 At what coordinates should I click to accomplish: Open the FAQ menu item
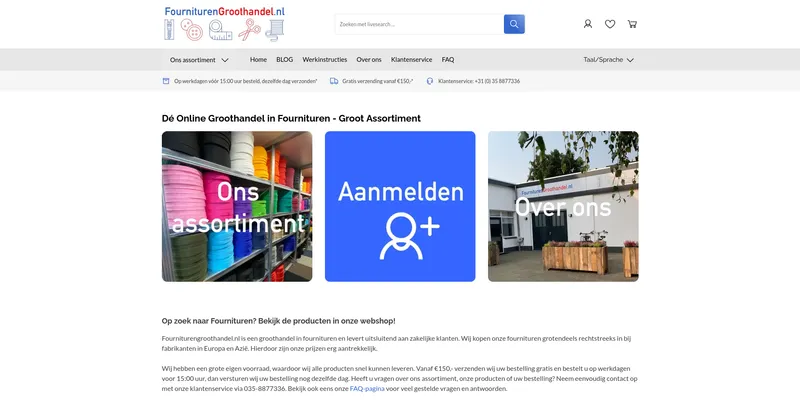(448, 60)
